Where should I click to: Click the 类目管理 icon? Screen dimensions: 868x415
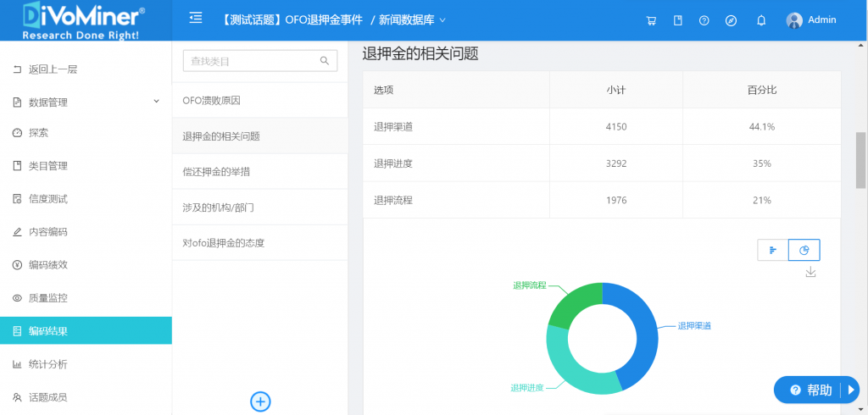[17, 165]
